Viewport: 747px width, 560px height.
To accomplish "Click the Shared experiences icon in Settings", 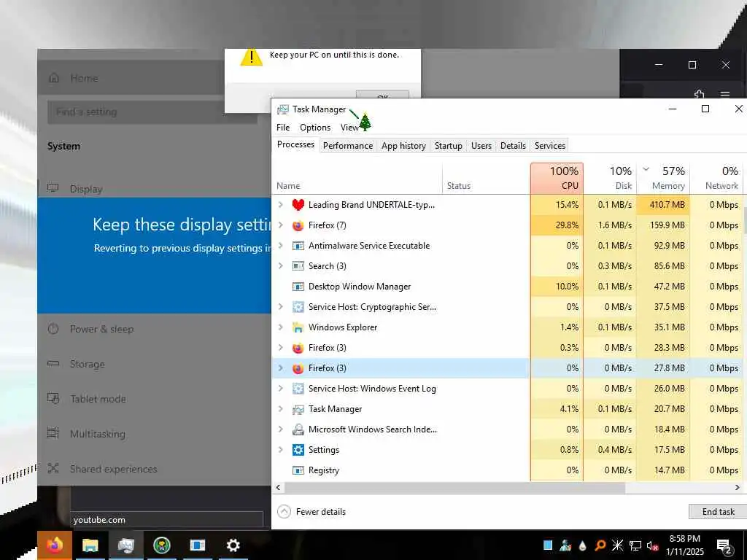I will pos(53,469).
